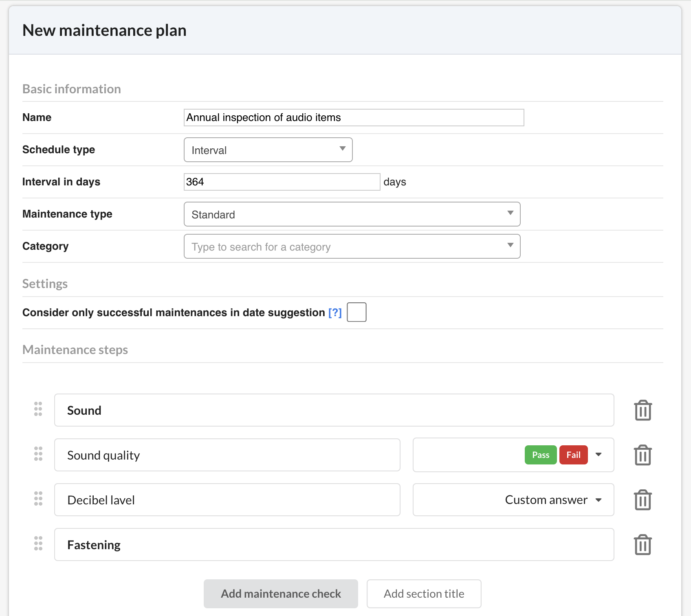This screenshot has width=691, height=616.
Task: Remove the Decibel lavel check row
Action: [x=643, y=500]
